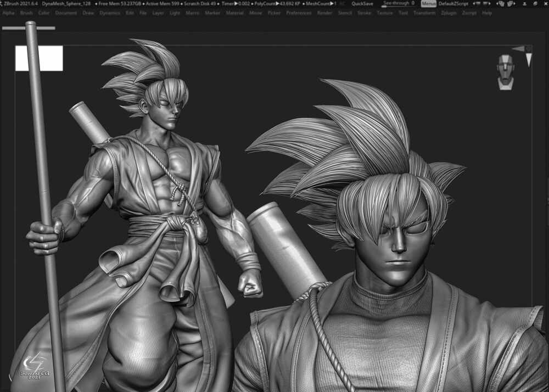Screen dimensions: 549x392
Task: Click the head-shaped camera view indicator
Action: (x=506, y=72)
